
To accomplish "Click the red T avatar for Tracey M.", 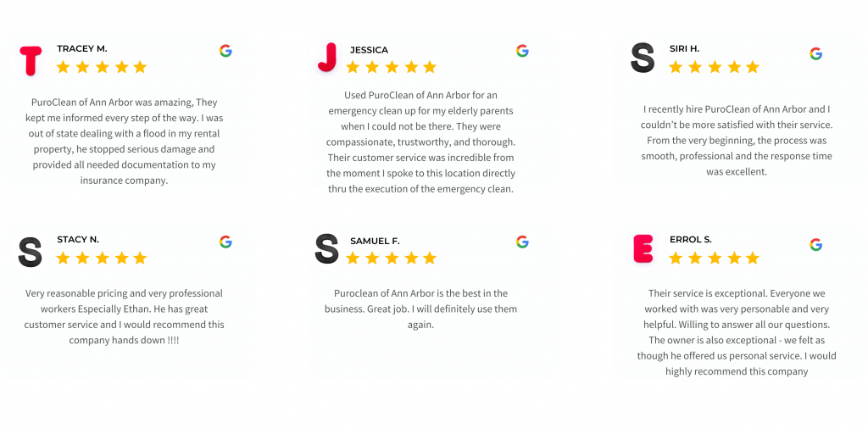I will pos(31,60).
